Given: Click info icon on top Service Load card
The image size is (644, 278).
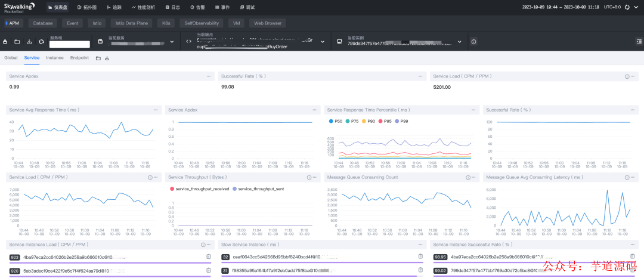Looking at the screenshot, I should 627,76.
